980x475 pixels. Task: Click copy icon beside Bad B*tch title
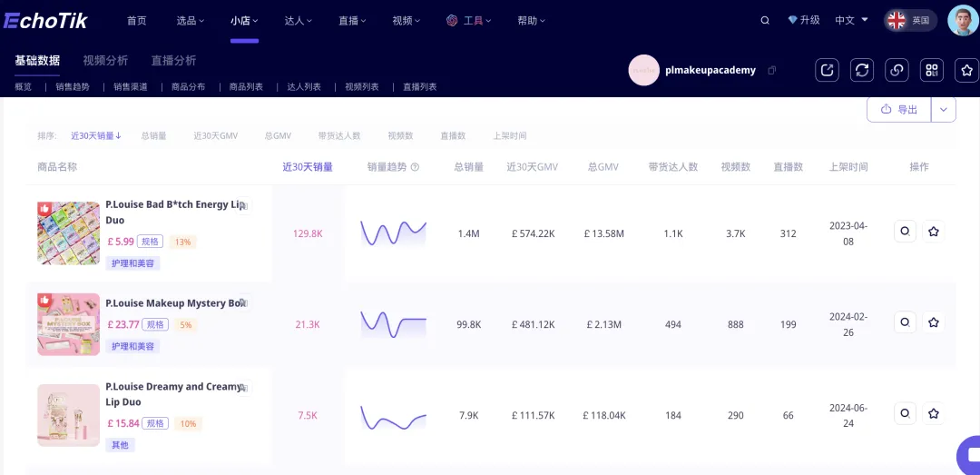coord(244,205)
